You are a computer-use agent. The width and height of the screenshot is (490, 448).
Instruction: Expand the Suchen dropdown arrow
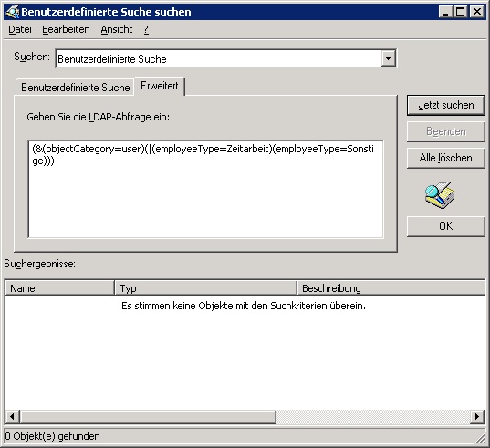point(389,58)
